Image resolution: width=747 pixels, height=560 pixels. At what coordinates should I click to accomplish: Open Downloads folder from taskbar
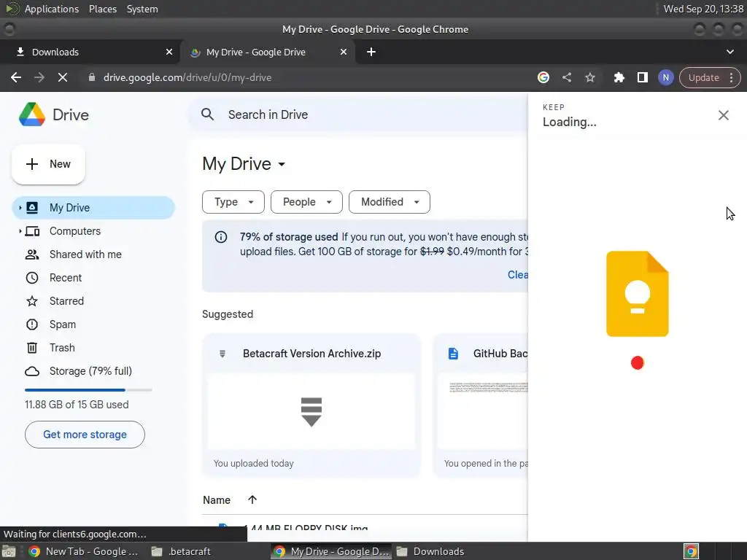430,551
